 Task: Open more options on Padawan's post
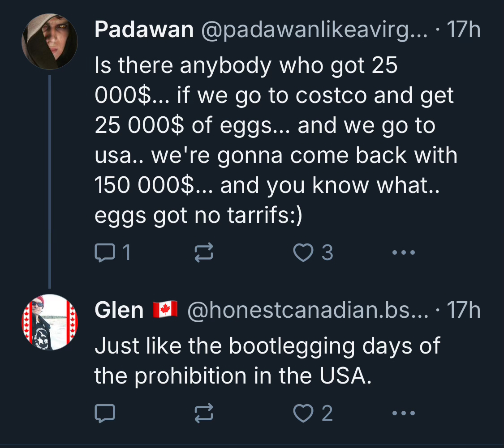pyautogui.click(x=404, y=253)
